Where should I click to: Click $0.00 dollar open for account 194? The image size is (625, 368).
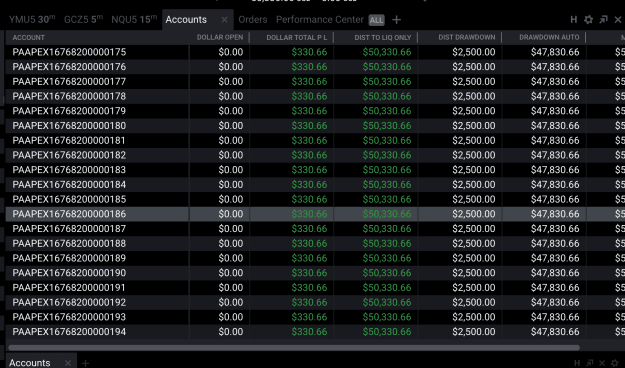(x=231, y=332)
